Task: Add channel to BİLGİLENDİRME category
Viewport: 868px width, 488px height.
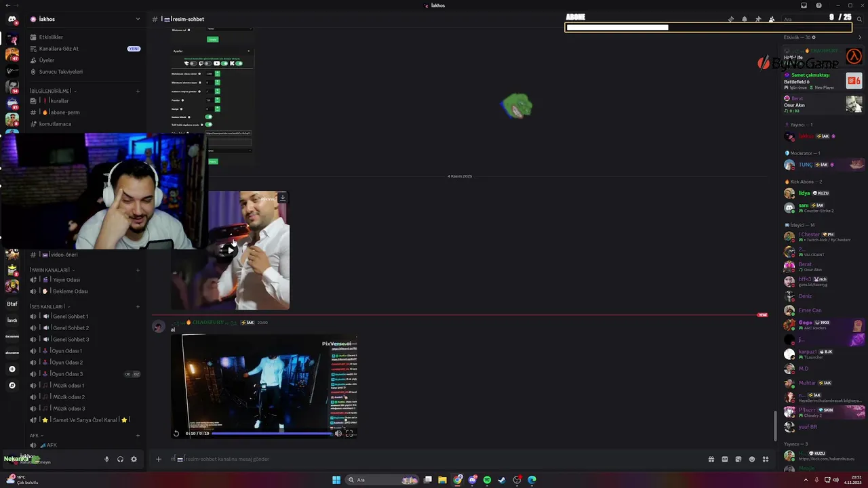Action: point(138,91)
